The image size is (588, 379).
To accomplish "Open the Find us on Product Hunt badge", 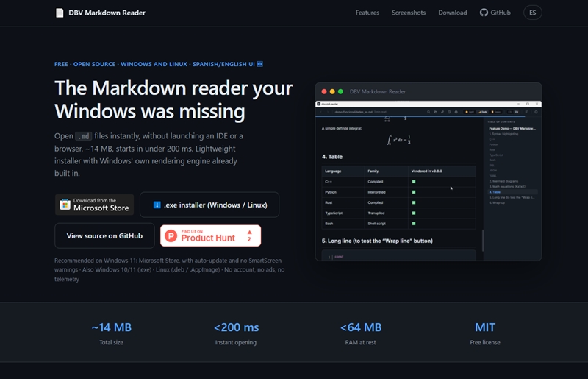I will point(210,236).
